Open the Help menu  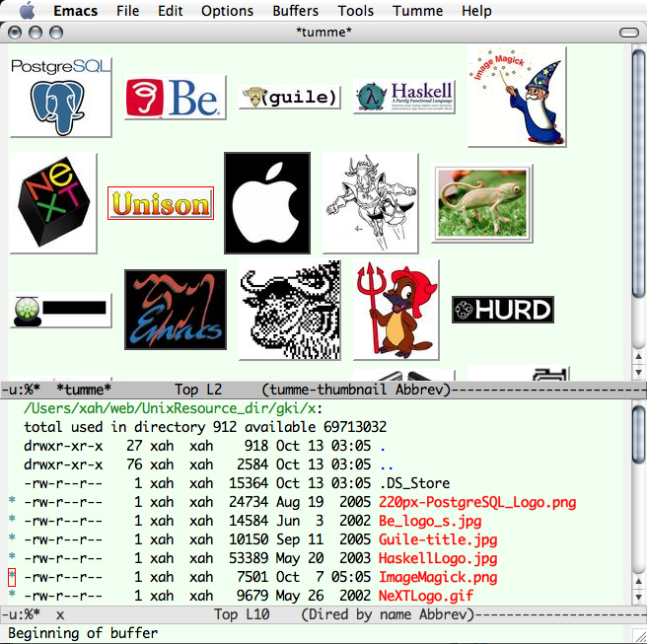pyautogui.click(x=476, y=11)
